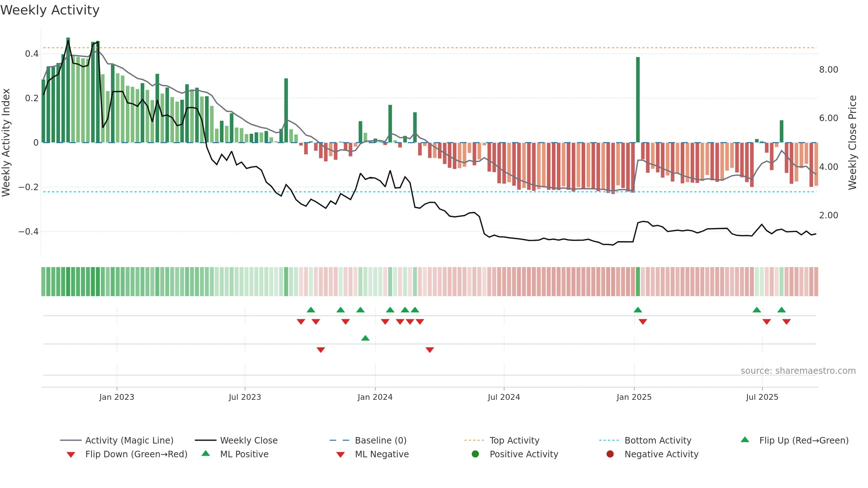
Task: Click the tall green activity bar at Jan 2025
Action: pos(638,100)
